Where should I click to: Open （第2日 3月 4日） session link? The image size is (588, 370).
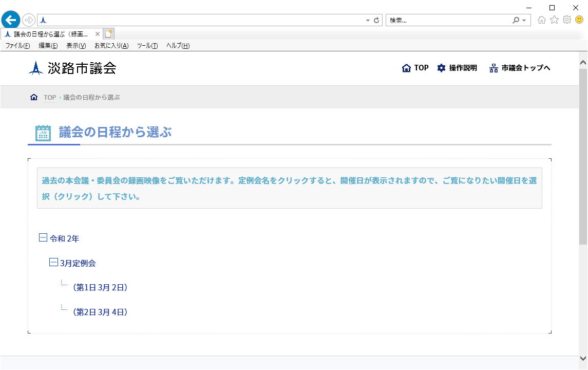(100, 312)
